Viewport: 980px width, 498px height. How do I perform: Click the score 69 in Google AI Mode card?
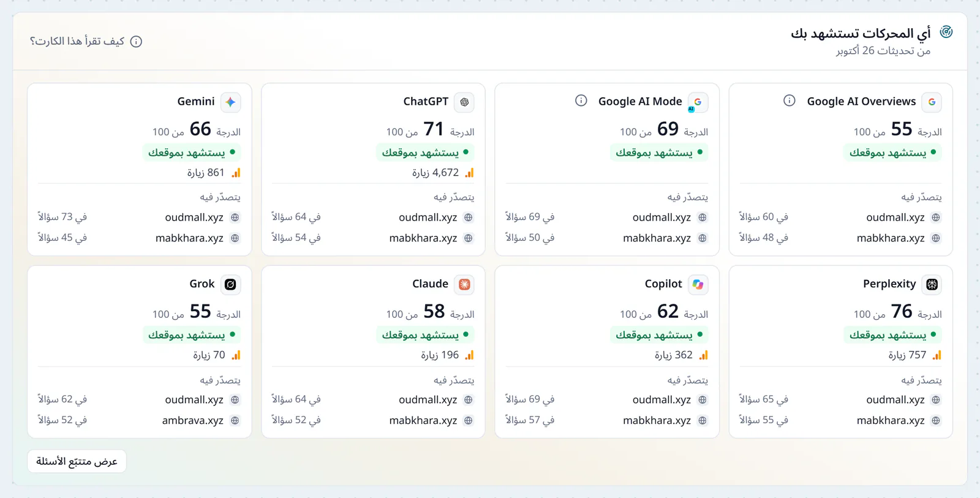click(x=668, y=129)
